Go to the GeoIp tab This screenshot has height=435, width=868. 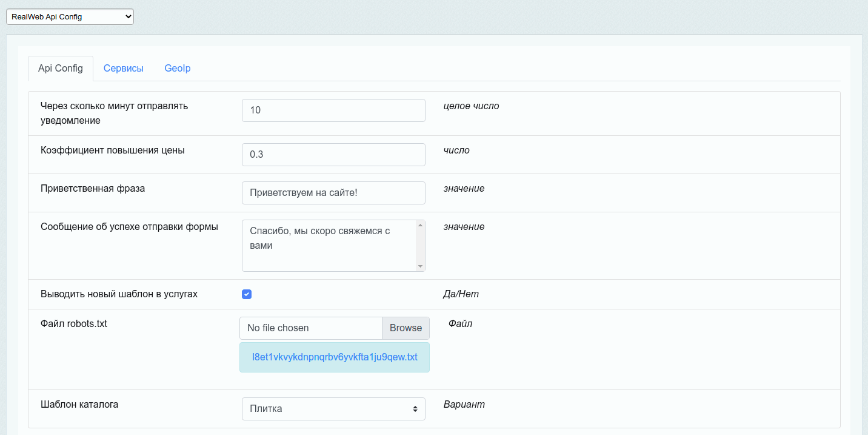point(178,69)
